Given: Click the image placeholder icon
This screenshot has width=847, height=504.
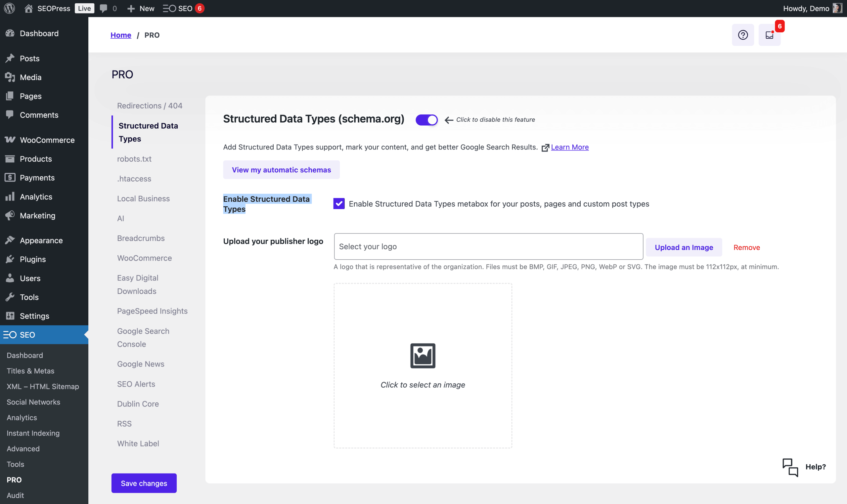Looking at the screenshot, I should (x=423, y=356).
